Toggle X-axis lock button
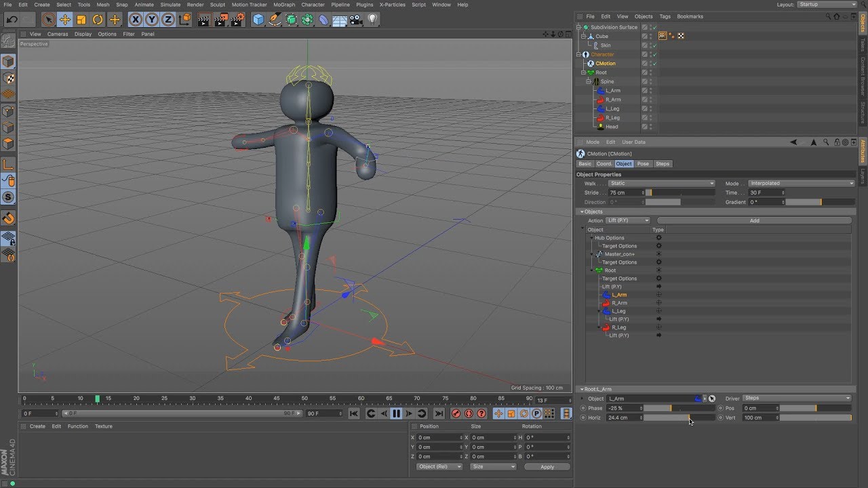The height and width of the screenshot is (488, 868). 136,20
